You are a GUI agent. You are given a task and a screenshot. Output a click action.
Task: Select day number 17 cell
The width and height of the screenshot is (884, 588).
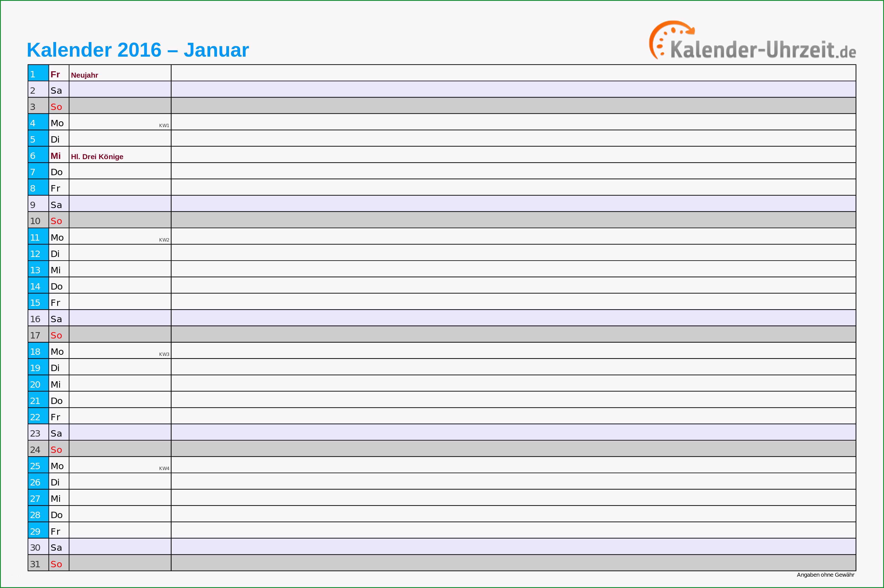38,334
